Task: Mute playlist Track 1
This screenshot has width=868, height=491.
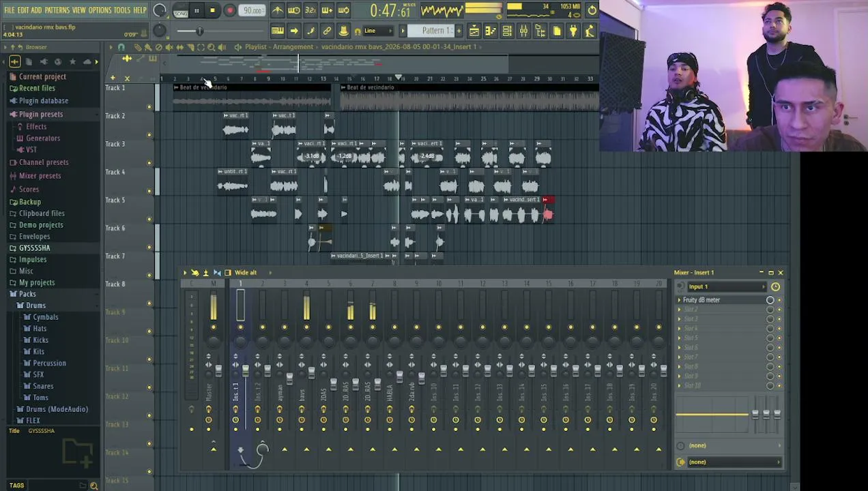Action: coord(149,106)
